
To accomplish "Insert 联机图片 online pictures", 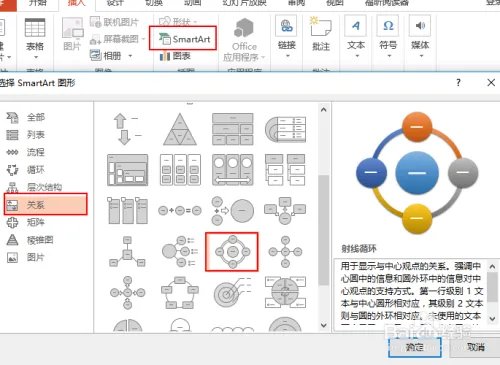I will coord(114,22).
